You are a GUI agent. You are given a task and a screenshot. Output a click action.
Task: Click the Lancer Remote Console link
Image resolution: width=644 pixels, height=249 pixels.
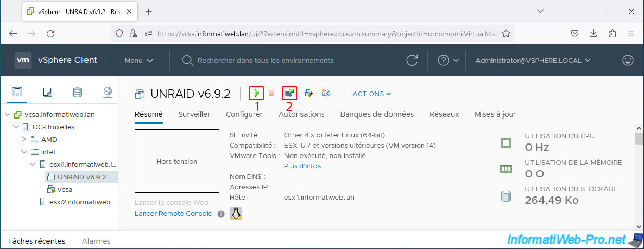coord(173,214)
